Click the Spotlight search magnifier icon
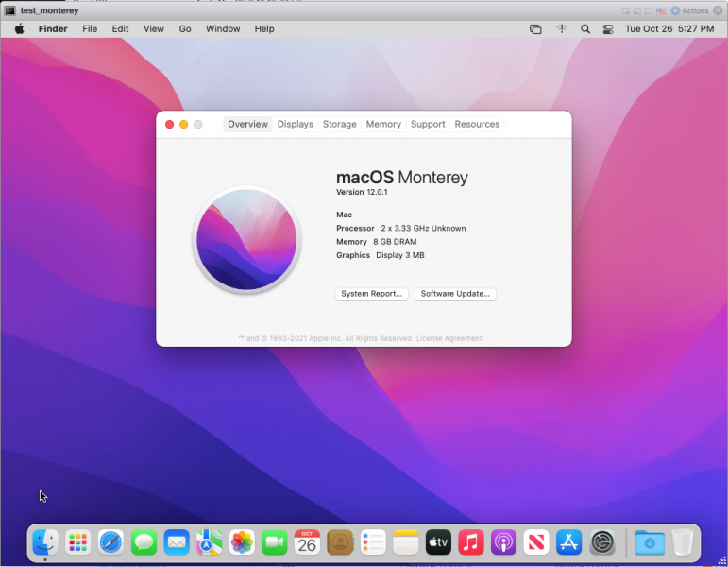 tap(585, 29)
